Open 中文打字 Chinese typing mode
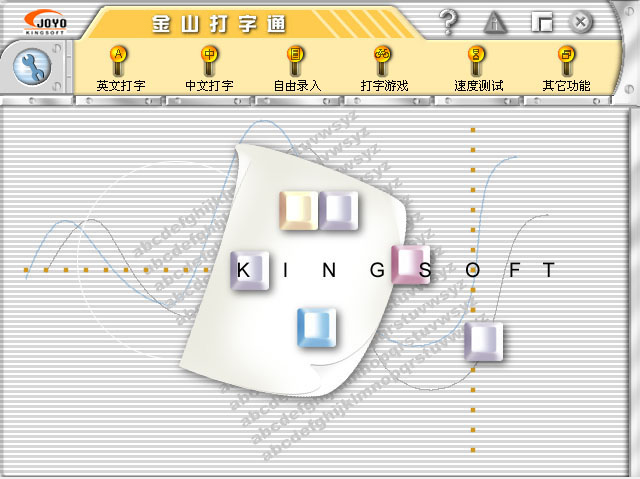Image resolution: width=640 pixels, height=479 pixels. pos(209,69)
